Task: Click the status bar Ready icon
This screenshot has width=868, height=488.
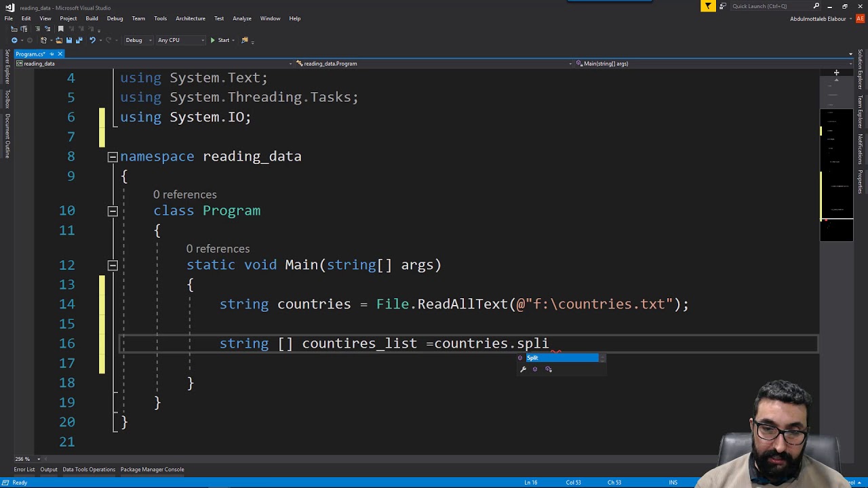Action: pyautogui.click(x=6, y=483)
